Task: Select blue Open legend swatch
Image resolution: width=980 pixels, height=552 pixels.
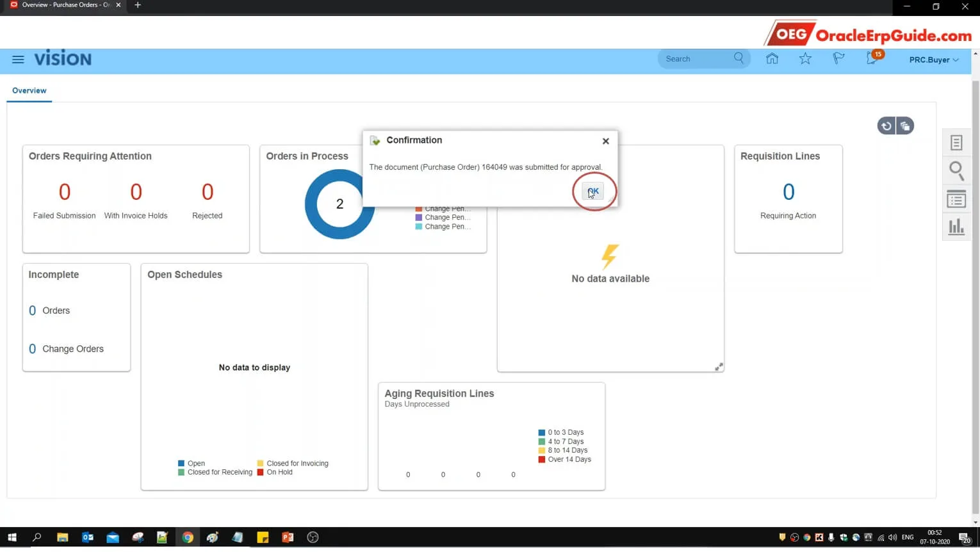Action: (181, 464)
